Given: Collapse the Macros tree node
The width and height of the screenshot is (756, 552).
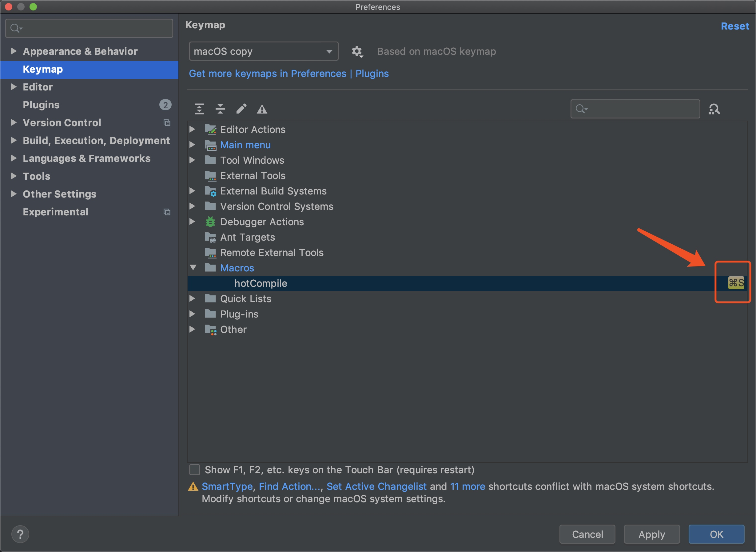Looking at the screenshot, I should point(193,268).
